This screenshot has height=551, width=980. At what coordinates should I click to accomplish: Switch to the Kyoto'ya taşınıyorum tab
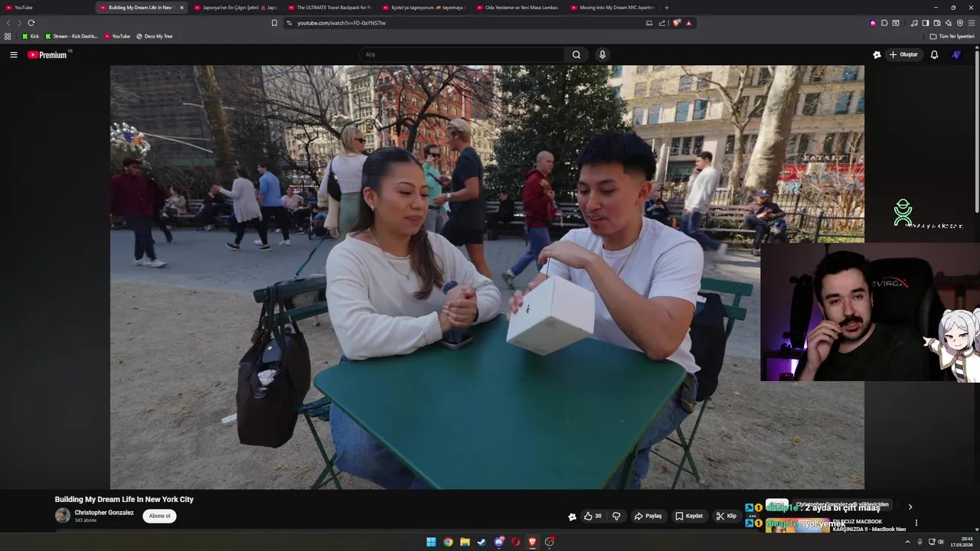pyautogui.click(x=424, y=8)
